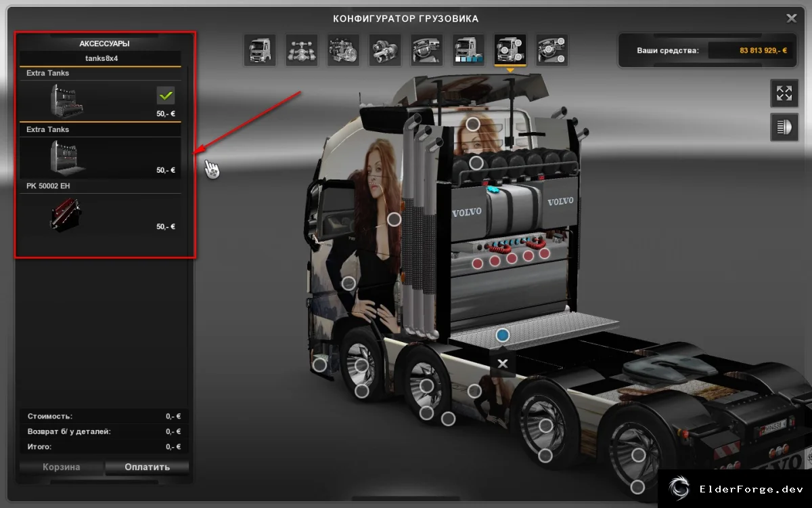Open the paint job color tab
Viewport: 812px width, 508px height.
(469, 50)
